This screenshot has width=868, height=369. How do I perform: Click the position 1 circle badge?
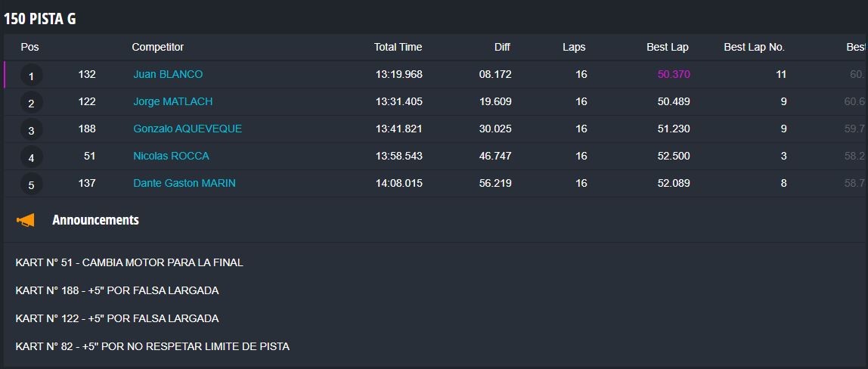click(32, 76)
